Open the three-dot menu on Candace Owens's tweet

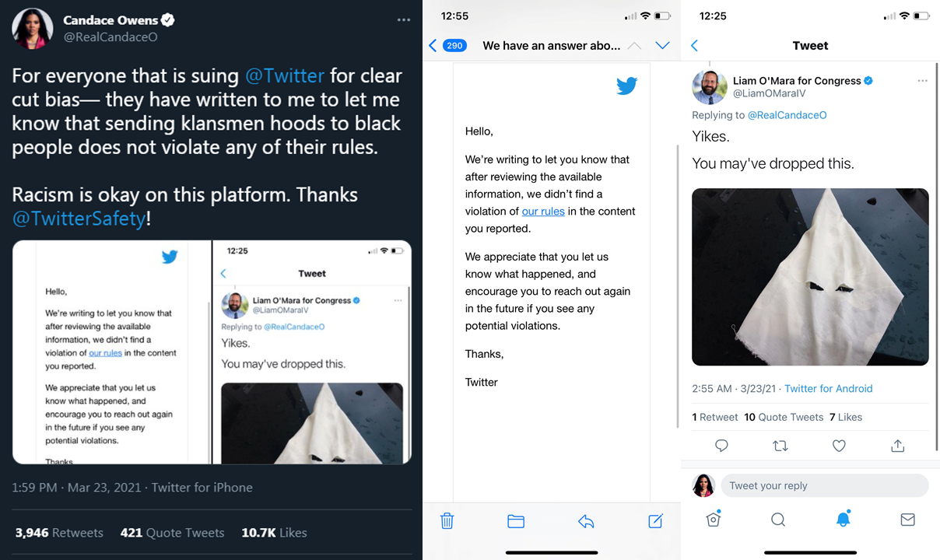(x=403, y=19)
